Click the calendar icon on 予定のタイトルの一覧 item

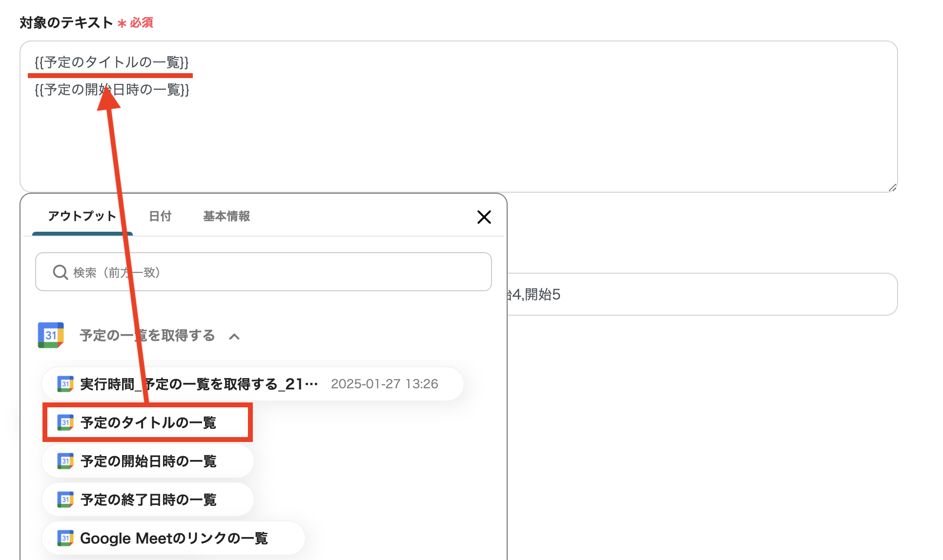(x=65, y=422)
